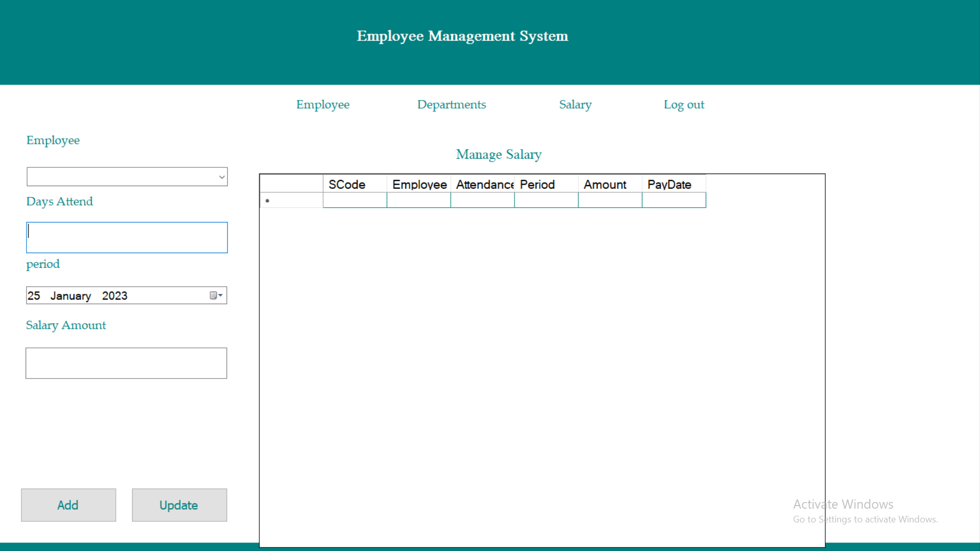Select the Employee column header in the grid

click(x=419, y=184)
